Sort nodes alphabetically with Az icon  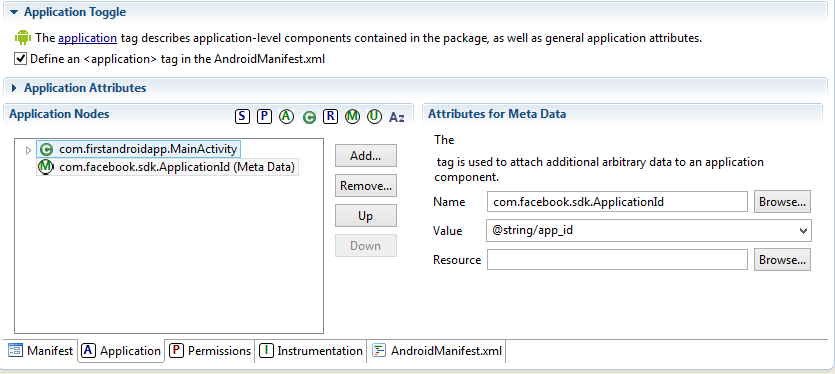click(397, 117)
